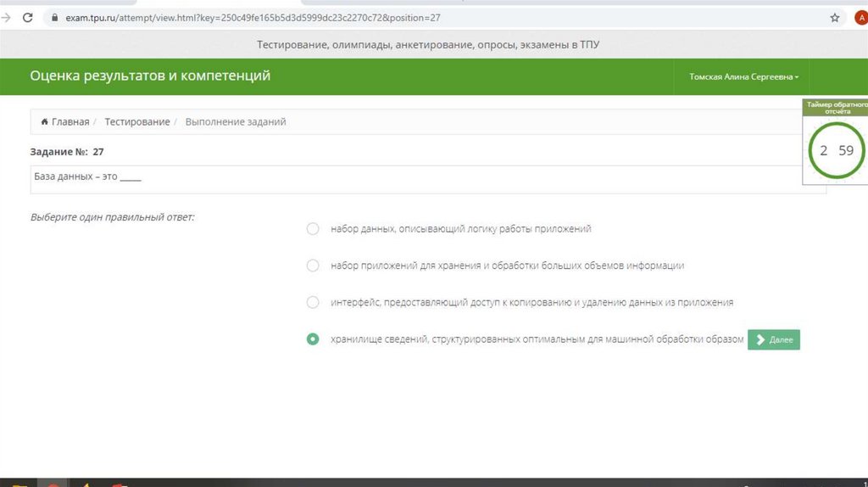
Task: Select answer 'набор приложений для хранения и обработки'
Action: pyautogui.click(x=313, y=266)
